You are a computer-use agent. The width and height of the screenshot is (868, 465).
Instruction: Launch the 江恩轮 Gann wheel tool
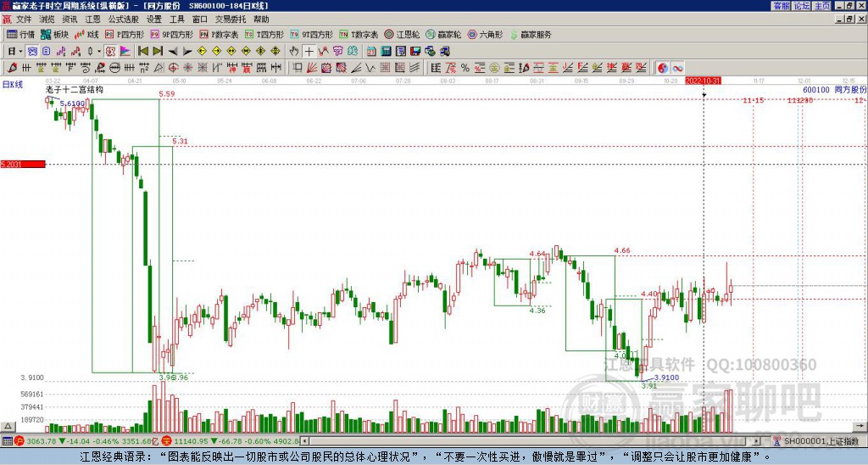click(403, 34)
